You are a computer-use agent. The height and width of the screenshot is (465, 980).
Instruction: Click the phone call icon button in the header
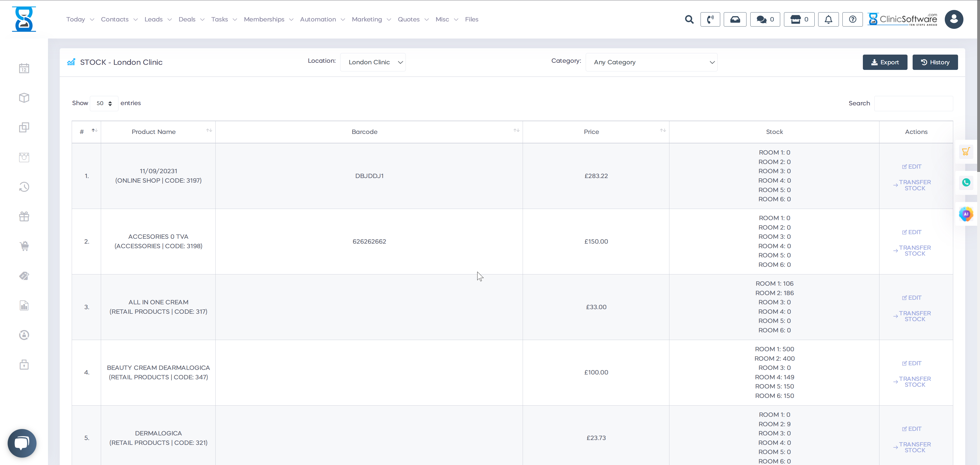pos(710,19)
